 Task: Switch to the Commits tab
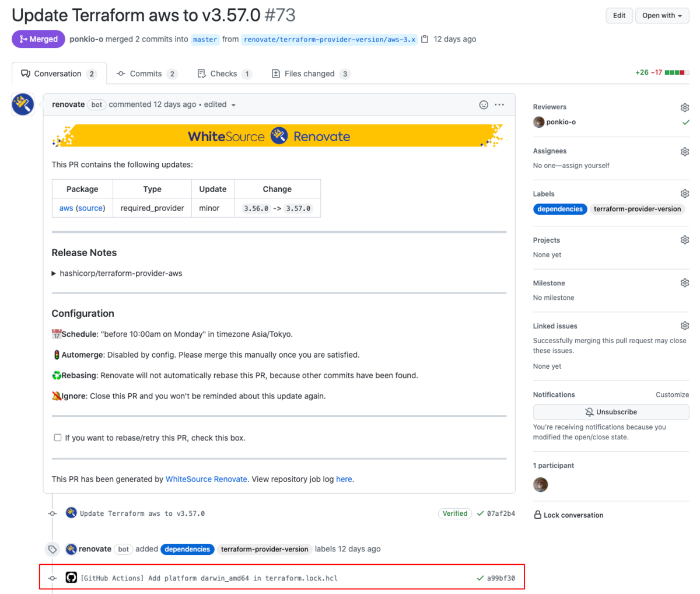147,74
